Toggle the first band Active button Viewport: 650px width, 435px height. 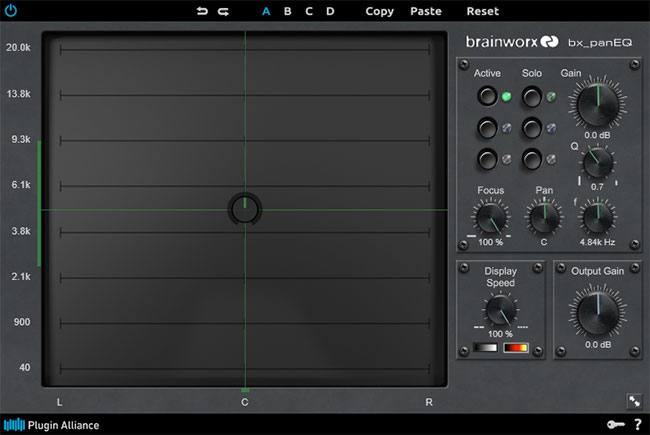pyautogui.click(x=487, y=96)
